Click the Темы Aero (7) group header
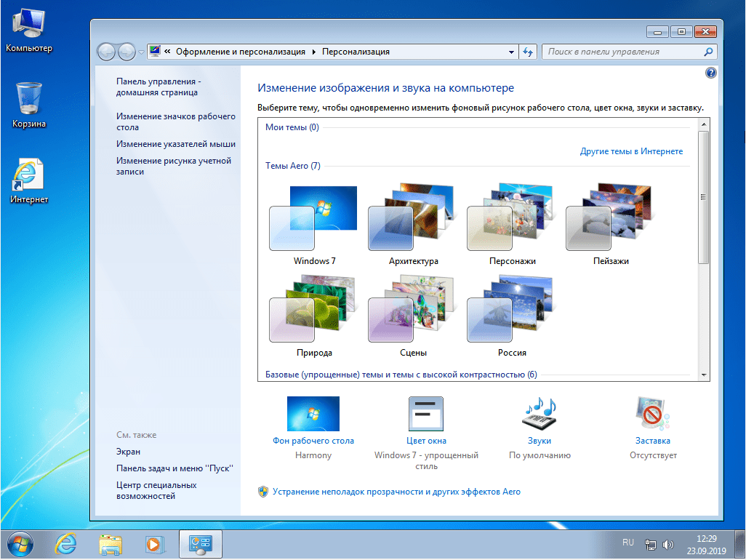Image resolution: width=746 pixels, height=560 pixels. coord(292,166)
